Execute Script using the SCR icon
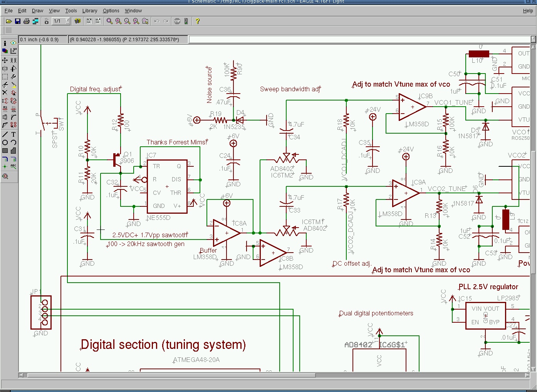This screenshot has height=392, width=537. (x=89, y=21)
